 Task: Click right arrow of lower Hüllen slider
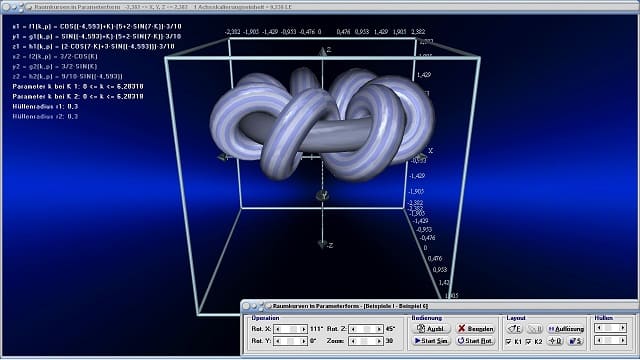(622, 340)
